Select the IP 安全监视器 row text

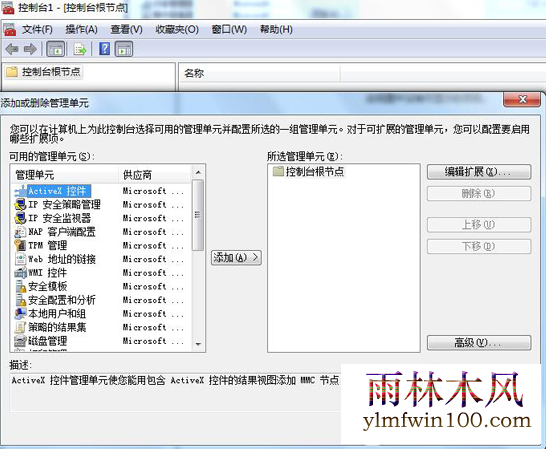click(x=60, y=218)
